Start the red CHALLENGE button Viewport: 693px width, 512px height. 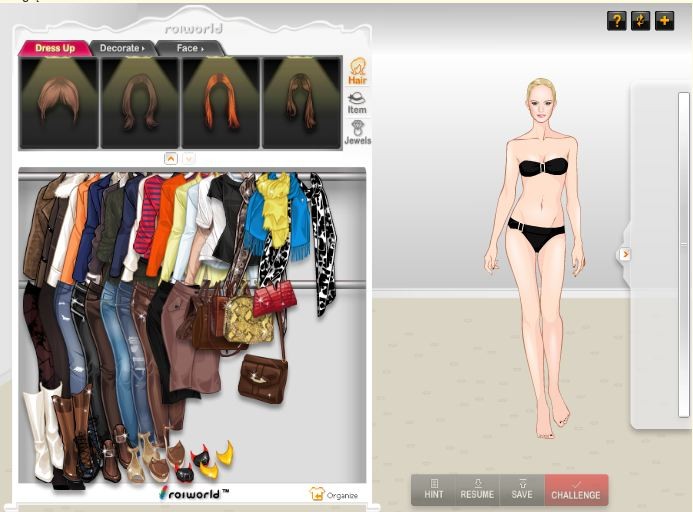(x=576, y=489)
